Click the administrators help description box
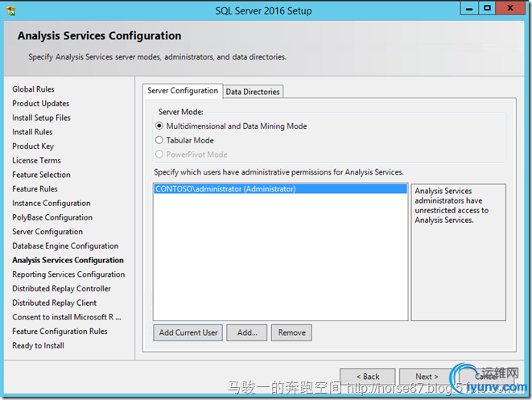 click(459, 253)
